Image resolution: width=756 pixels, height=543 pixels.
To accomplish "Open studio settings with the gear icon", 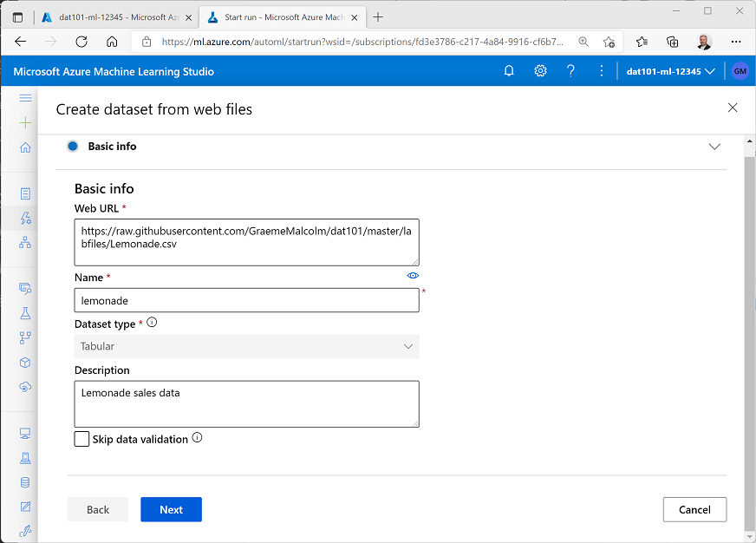I will (x=540, y=70).
